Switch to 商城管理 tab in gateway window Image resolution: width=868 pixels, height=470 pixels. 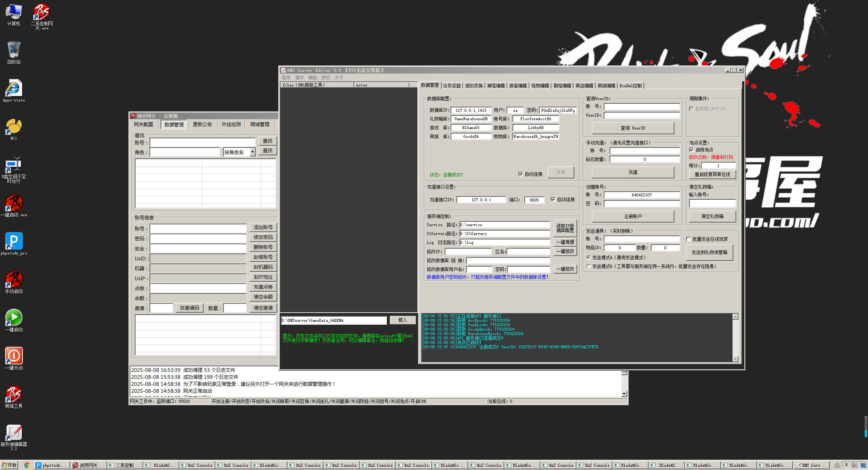[x=260, y=125]
